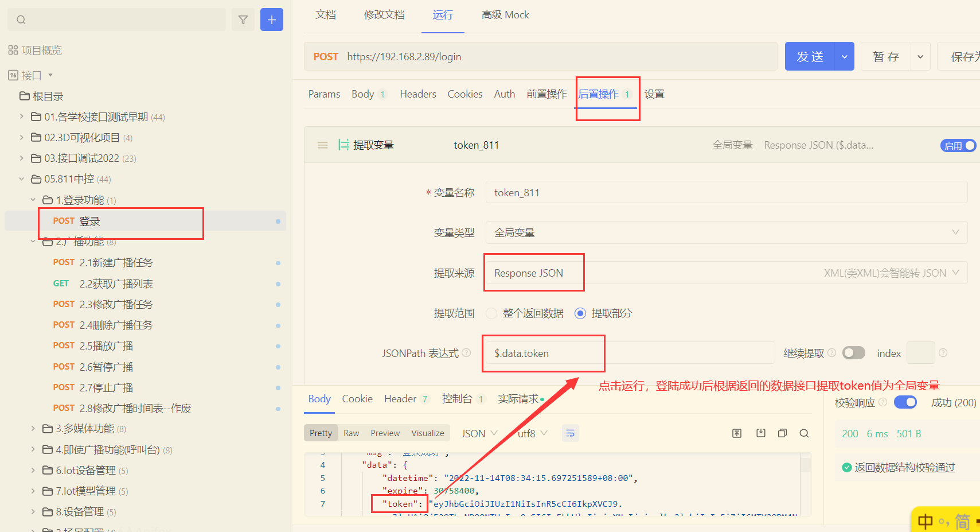Image resolution: width=980 pixels, height=532 pixels.
Task: Collapse 05.811中控 folder
Action: click(x=21, y=179)
